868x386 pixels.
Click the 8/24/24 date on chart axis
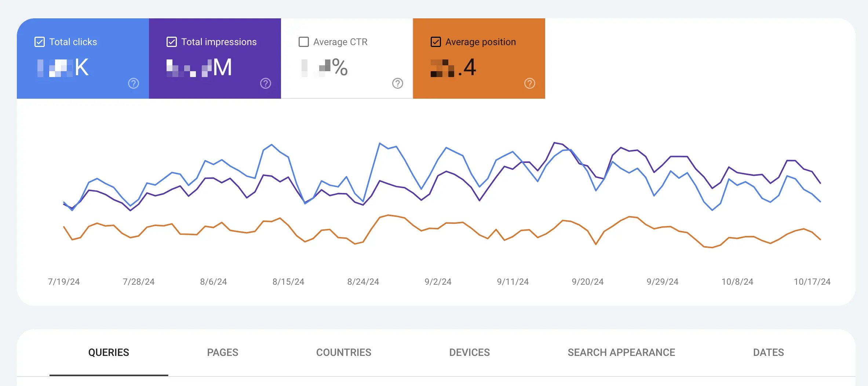point(363,281)
